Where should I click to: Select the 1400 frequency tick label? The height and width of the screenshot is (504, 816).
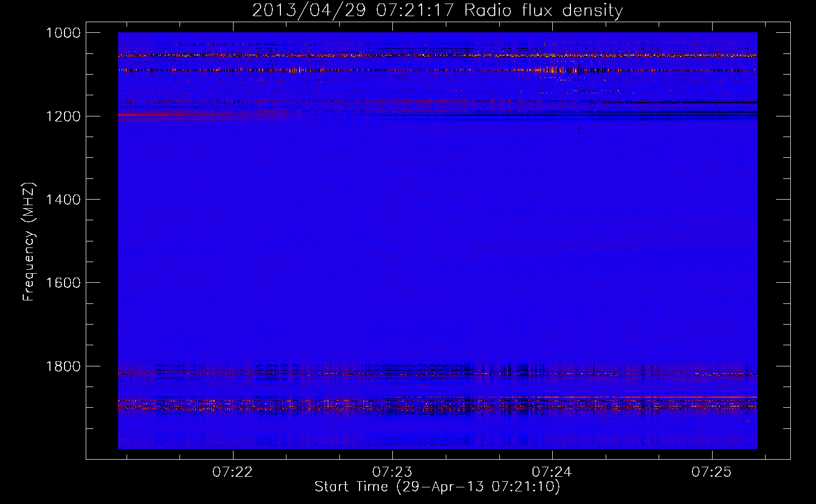click(64, 200)
